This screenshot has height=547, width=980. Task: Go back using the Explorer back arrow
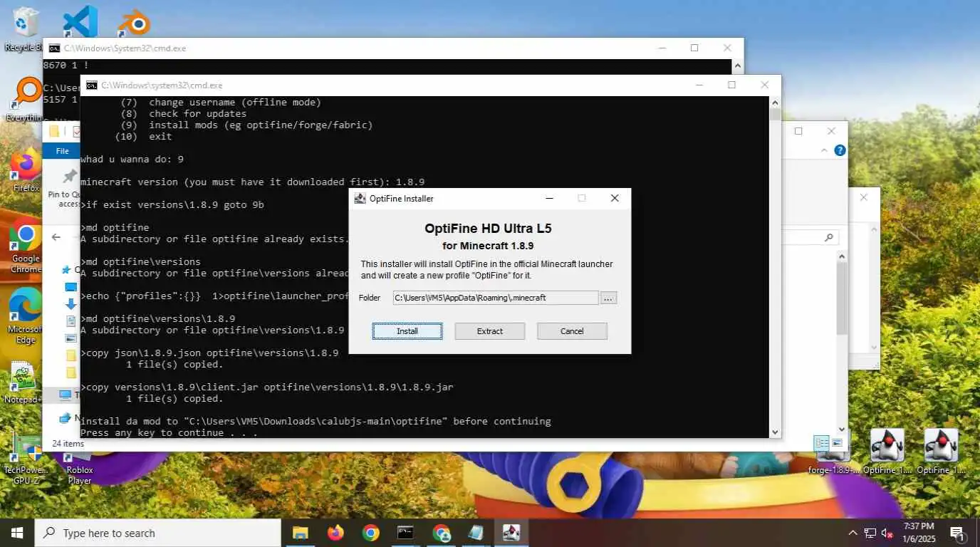tap(56, 237)
